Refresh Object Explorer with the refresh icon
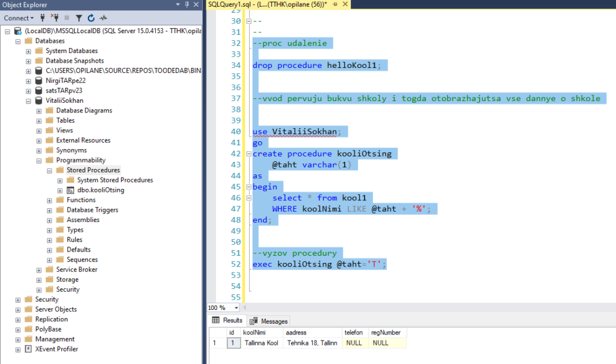The width and height of the screenshot is (616, 364). pyautogui.click(x=91, y=17)
